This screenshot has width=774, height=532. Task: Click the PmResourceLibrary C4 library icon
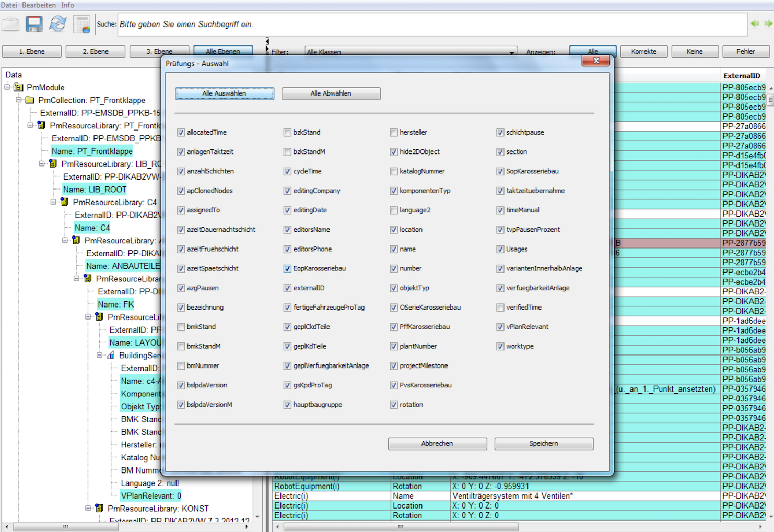click(64, 202)
